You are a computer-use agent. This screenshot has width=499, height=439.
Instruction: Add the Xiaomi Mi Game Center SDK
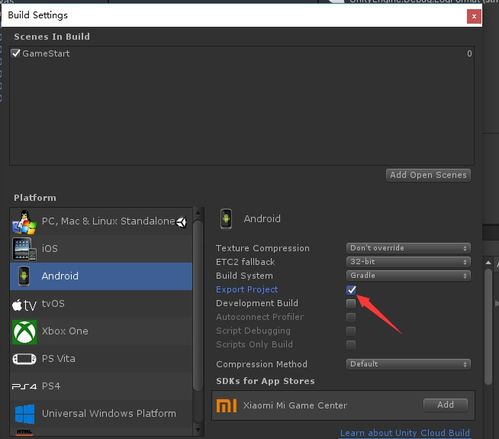(445, 405)
